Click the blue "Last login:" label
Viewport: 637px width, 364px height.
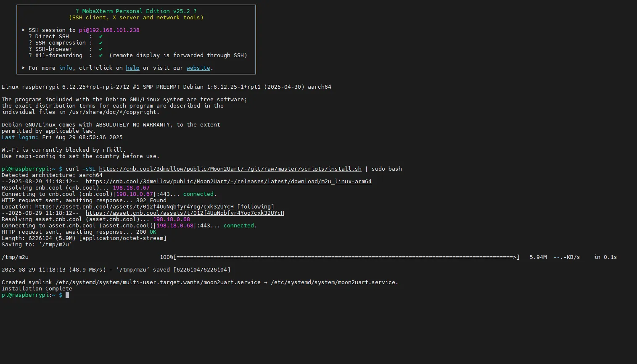20,137
